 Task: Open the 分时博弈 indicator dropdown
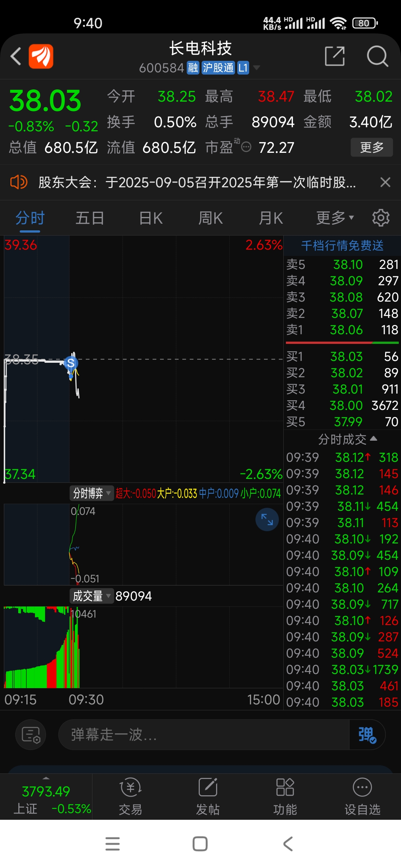pos(92,493)
